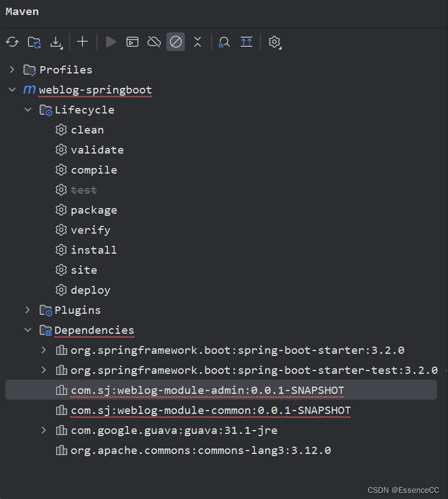Toggle Offline Mode
Image resolution: width=448 pixels, height=499 pixels.
[x=154, y=42]
